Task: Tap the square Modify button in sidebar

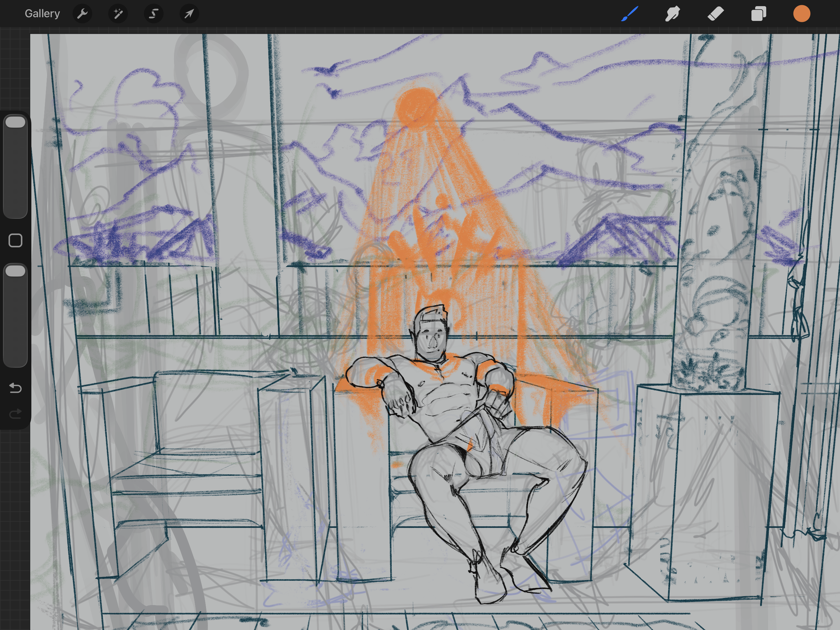Action: pyautogui.click(x=16, y=241)
